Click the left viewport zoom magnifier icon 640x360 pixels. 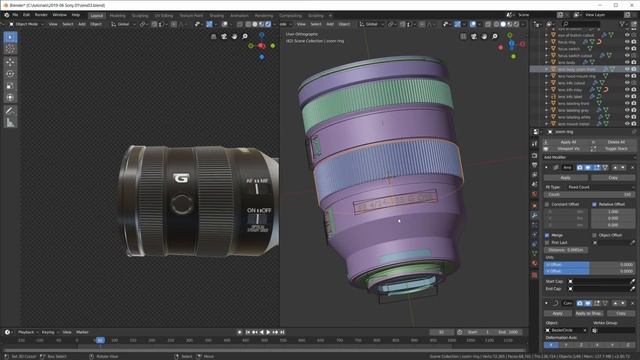click(x=245, y=37)
